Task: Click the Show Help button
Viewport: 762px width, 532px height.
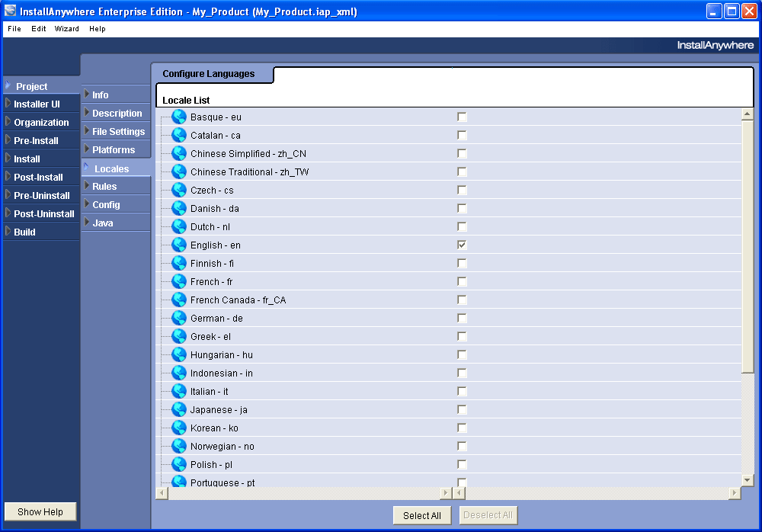Action: click(40, 511)
